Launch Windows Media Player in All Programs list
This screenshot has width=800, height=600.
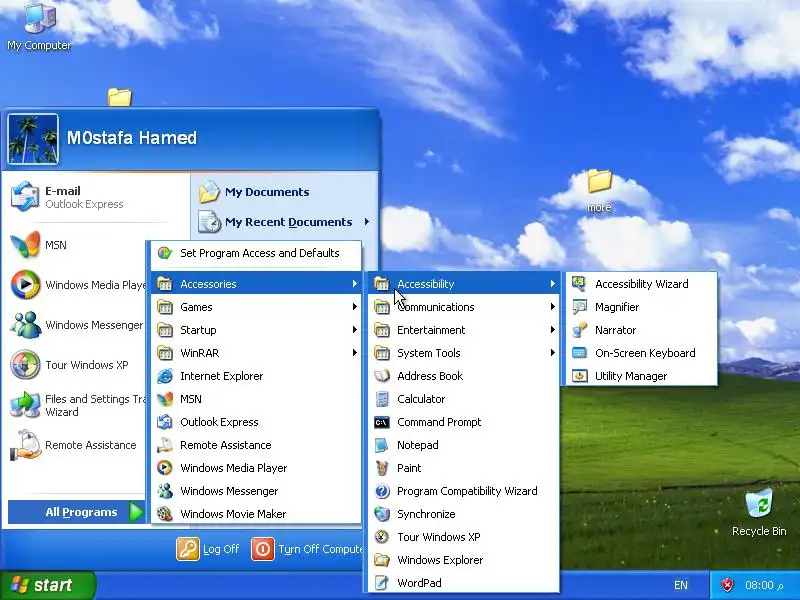(x=256, y=468)
